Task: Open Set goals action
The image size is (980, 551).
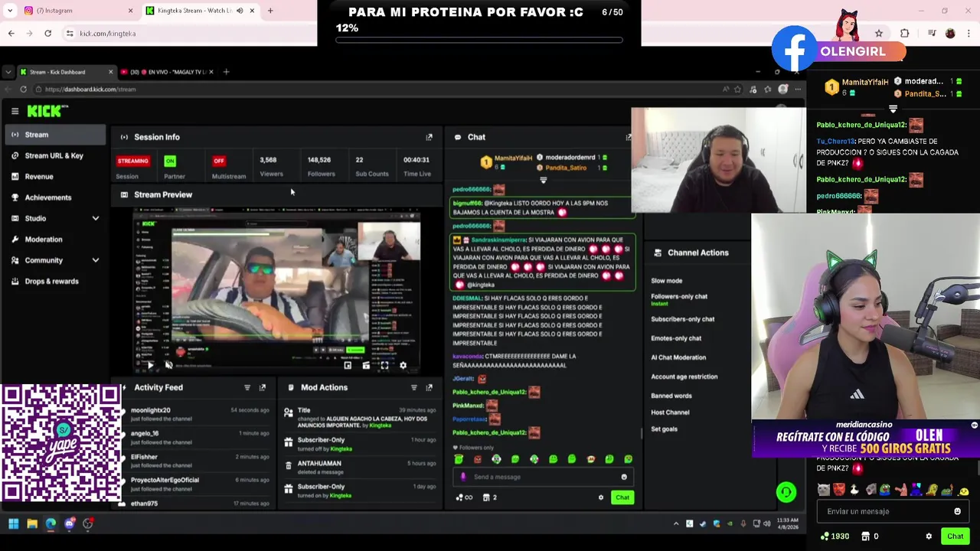Action: tap(664, 429)
